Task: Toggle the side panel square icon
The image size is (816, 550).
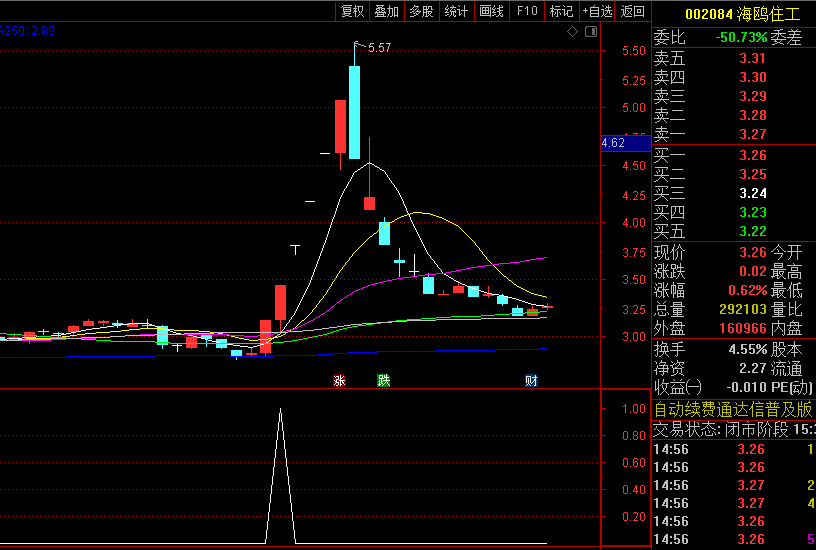Action: (590, 32)
